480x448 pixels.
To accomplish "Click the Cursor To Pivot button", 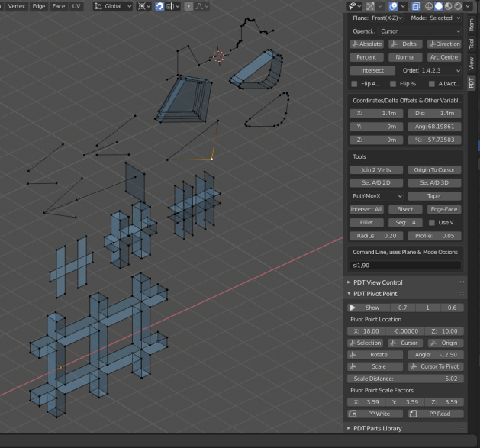I will 433,366.
